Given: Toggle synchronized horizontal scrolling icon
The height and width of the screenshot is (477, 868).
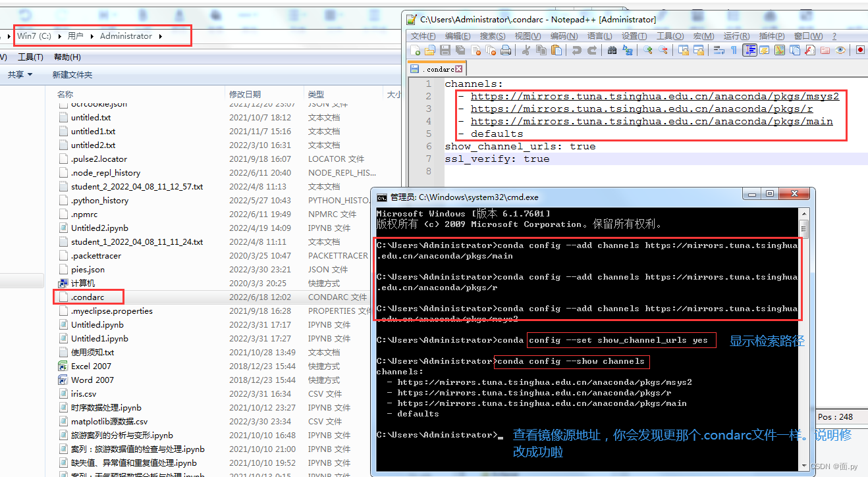Looking at the screenshot, I should (x=699, y=50).
